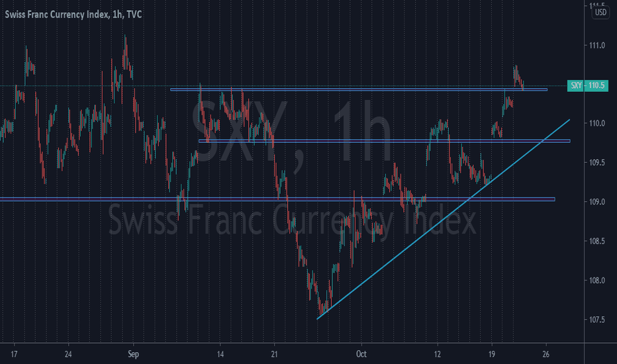Click the 12 date axis label
The width and height of the screenshot is (617, 364).
pyautogui.click(x=438, y=354)
